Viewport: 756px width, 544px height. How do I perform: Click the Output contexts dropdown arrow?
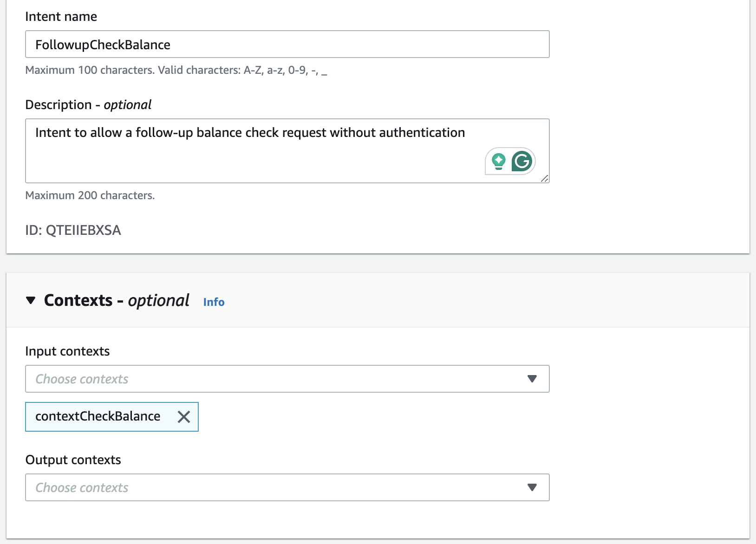point(532,487)
